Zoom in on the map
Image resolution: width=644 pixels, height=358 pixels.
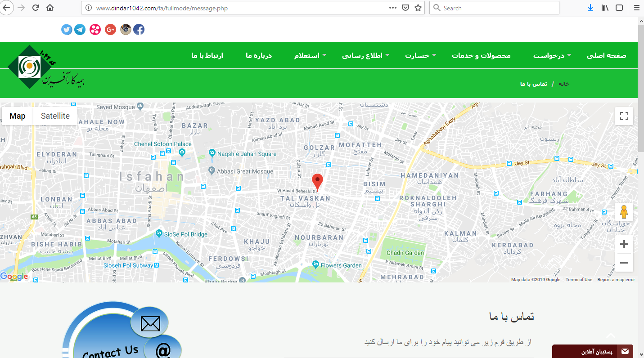(624, 245)
